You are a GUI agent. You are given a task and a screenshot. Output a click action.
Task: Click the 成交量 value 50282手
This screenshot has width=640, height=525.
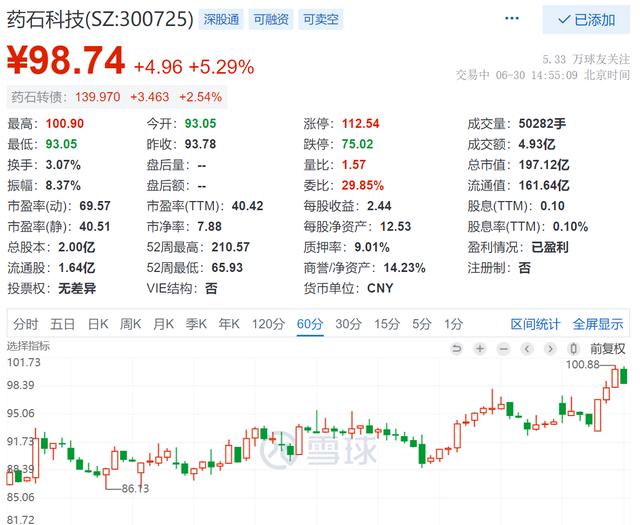click(542, 124)
